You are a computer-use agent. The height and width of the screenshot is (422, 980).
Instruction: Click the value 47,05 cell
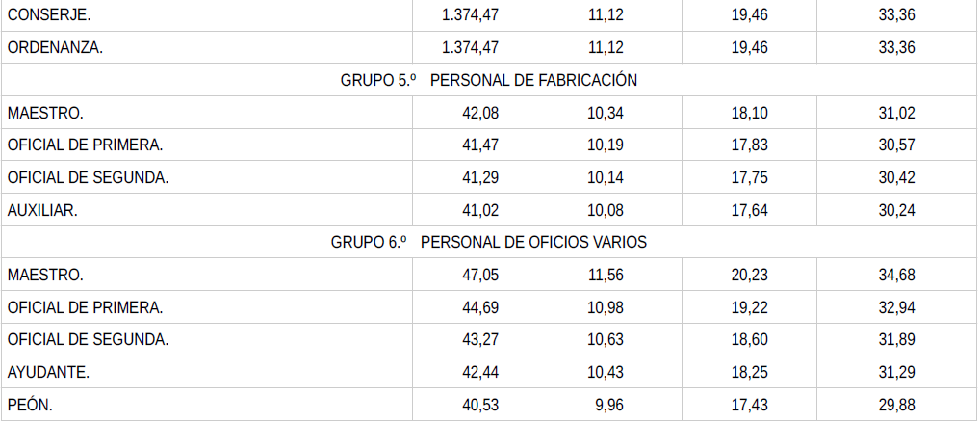coord(481,276)
